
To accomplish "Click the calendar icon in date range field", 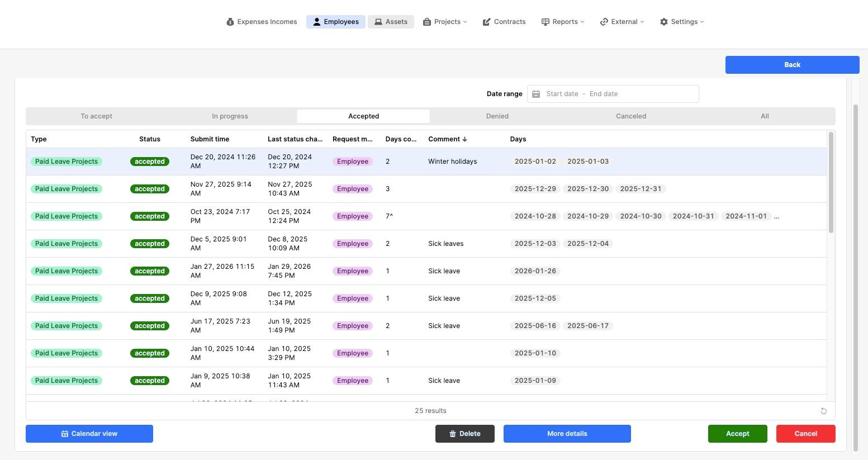I will point(536,93).
